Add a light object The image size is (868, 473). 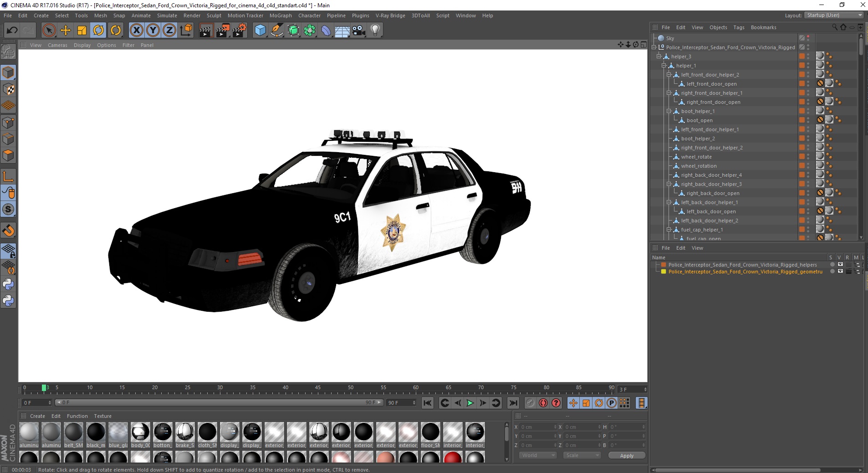coord(375,31)
